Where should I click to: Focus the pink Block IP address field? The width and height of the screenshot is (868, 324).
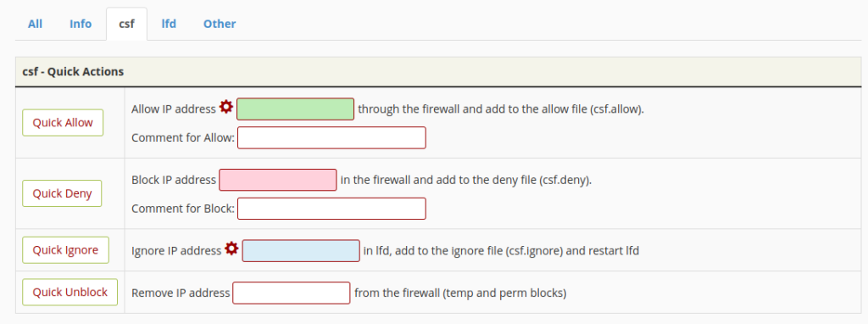pyautogui.click(x=278, y=180)
